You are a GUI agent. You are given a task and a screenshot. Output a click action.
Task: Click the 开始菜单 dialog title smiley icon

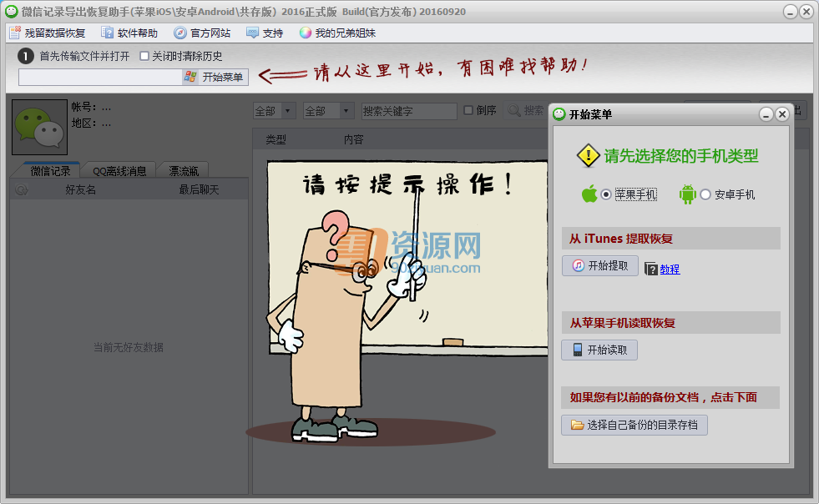pyautogui.click(x=559, y=114)
